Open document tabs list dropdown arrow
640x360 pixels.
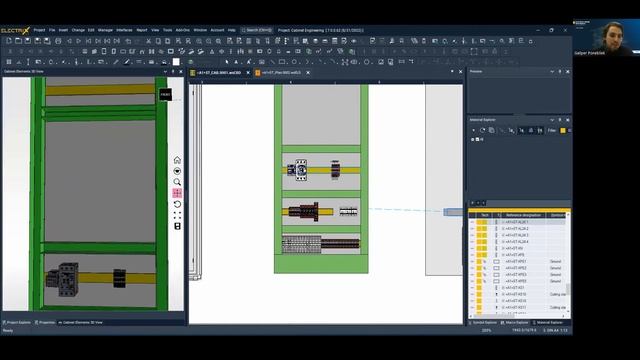pos(452,71)
